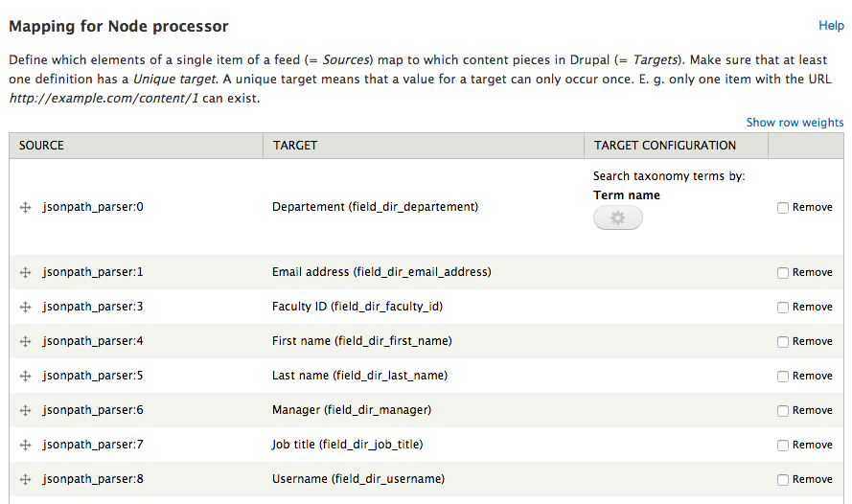This screenshot has height=504, width=852.
Task: Click drag handle for jsonpath_parser:5 row
Action: (x=26, y=376)
